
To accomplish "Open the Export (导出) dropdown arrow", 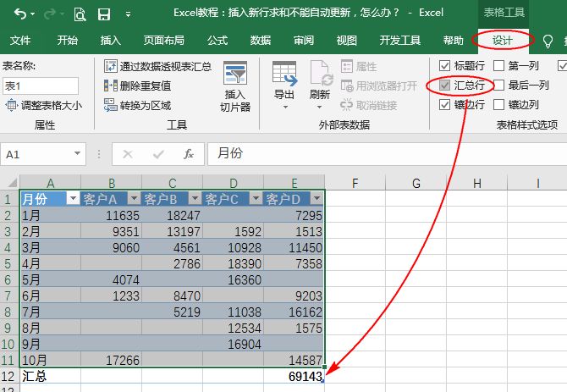I will tap(285, 107).
